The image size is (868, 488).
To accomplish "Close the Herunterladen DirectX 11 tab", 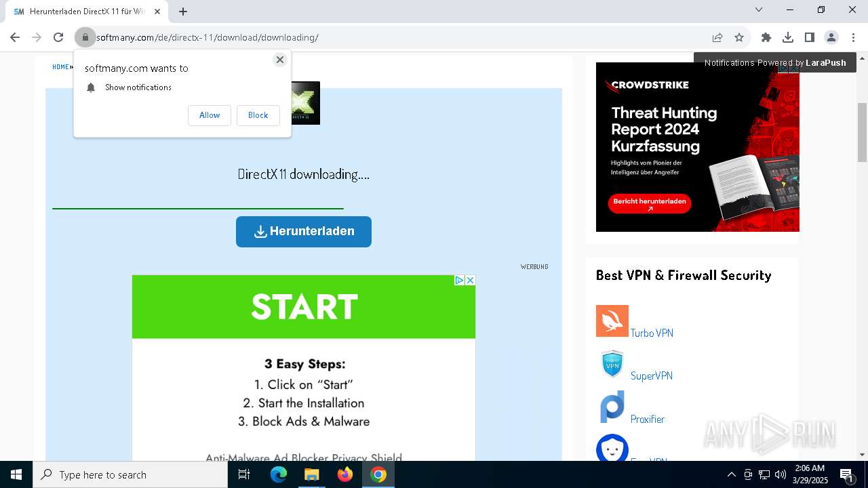I will (157, 12).
